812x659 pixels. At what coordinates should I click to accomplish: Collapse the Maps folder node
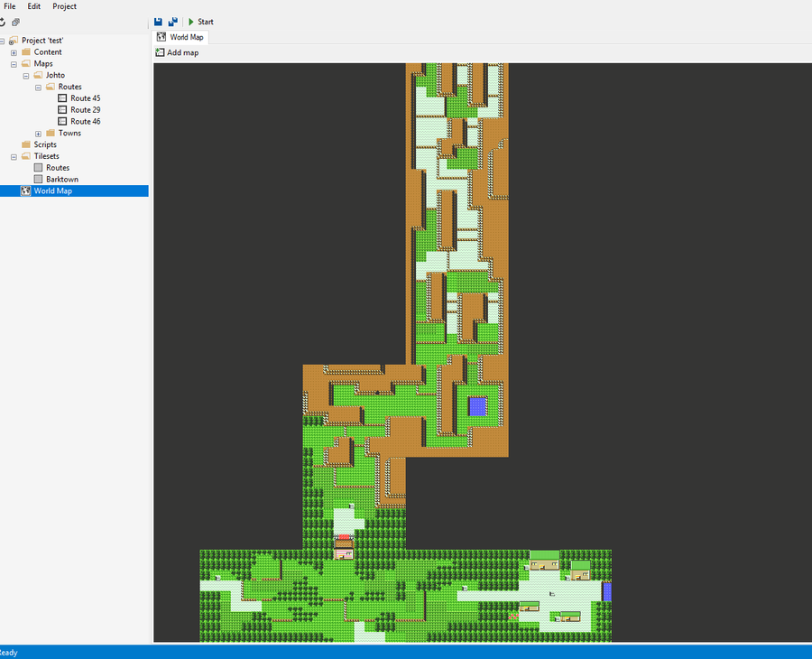(x=14, y=64)
